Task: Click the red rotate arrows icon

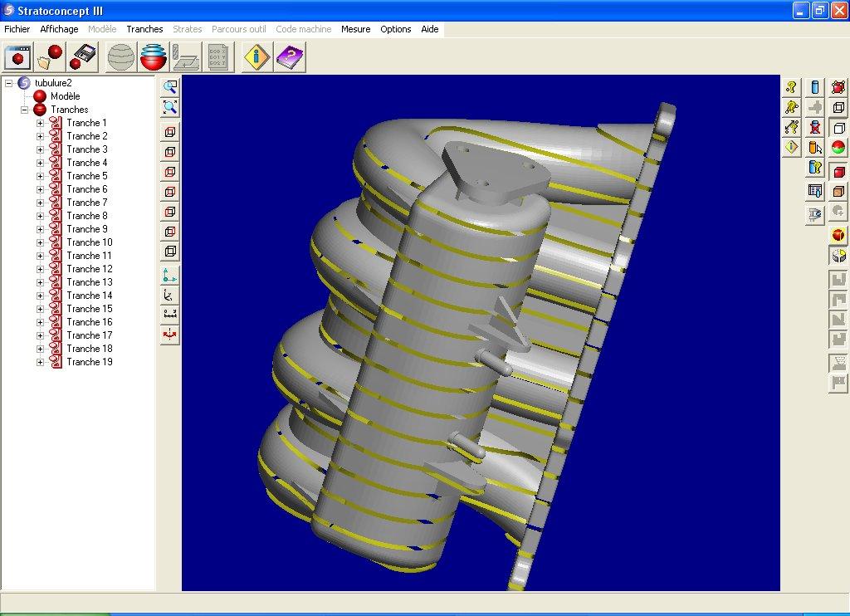Action: pos(169,335)
